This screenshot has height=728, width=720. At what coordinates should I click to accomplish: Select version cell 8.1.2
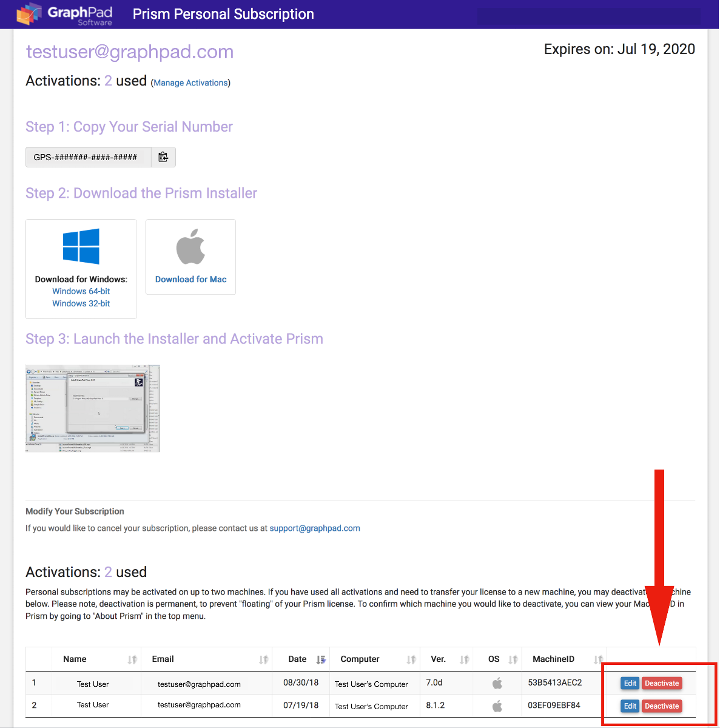[436, 706]
